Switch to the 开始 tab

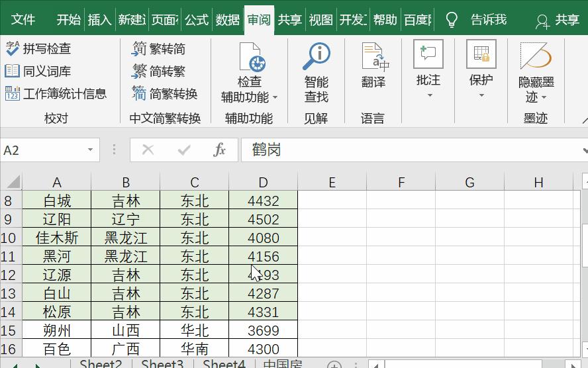coord(69,19)
